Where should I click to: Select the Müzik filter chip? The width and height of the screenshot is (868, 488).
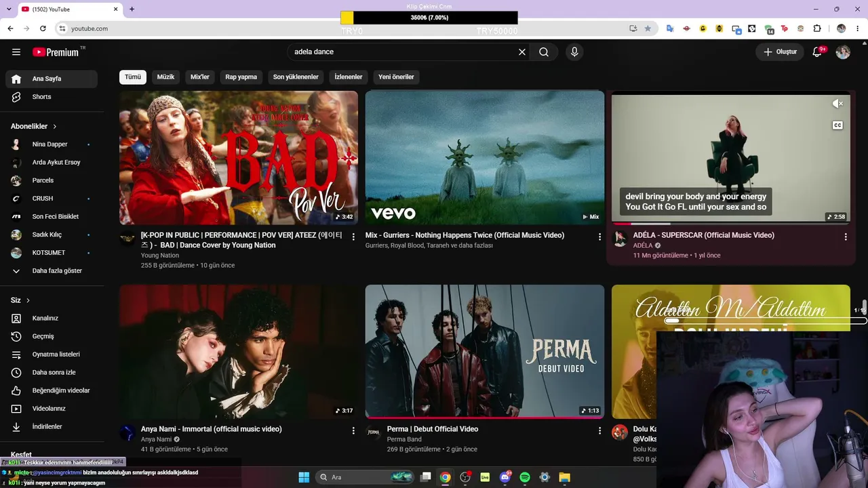[165, 77]
